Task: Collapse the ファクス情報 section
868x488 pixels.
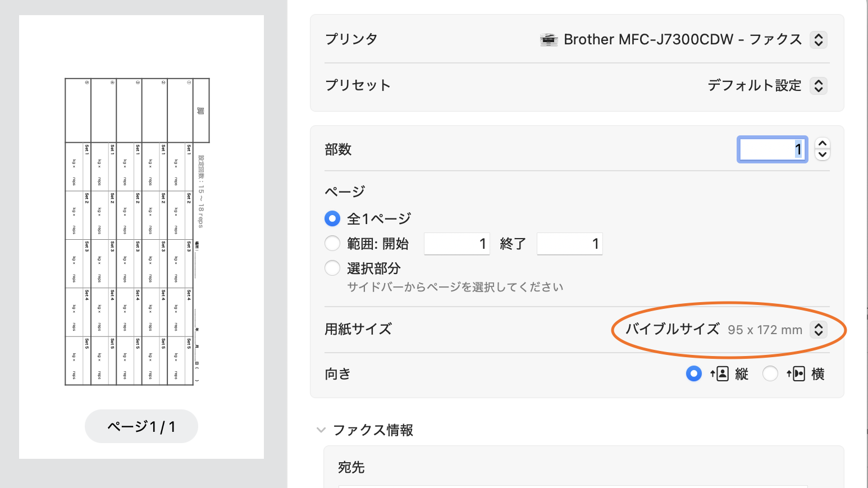Action: [321, 430]
